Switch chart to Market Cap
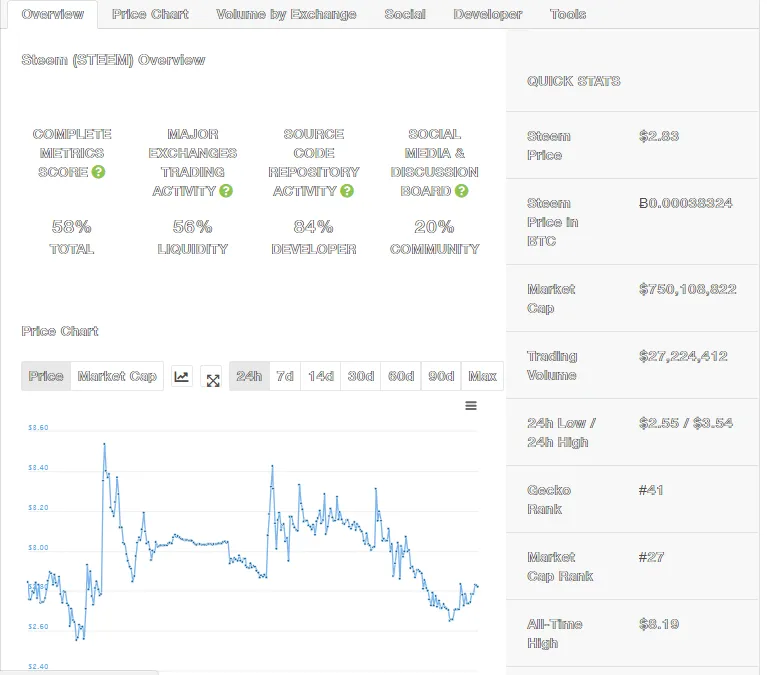767x675 pixels. pyautogui.click(x=117, y=376)
